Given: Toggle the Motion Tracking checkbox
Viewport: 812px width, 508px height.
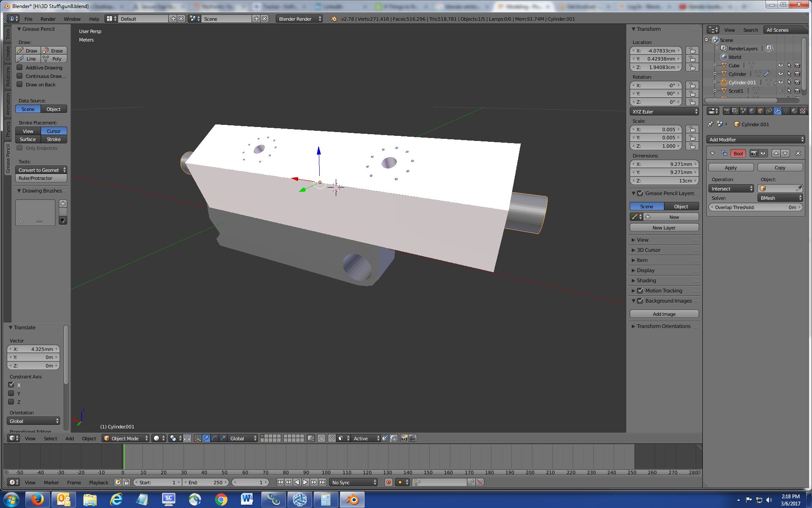Looking at the screenshot, I should click(x=640, y=290).
